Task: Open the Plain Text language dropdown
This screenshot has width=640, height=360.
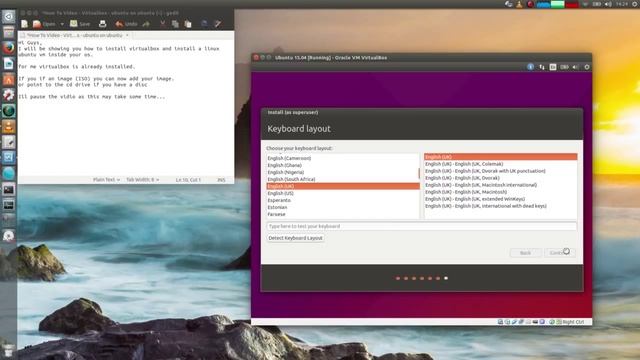Action: pos(106,180)
